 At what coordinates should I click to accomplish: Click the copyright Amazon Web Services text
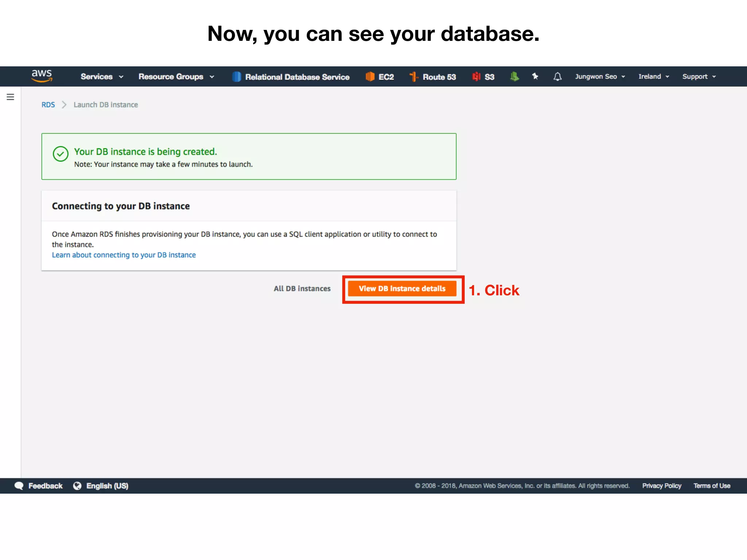coord(522,486)
